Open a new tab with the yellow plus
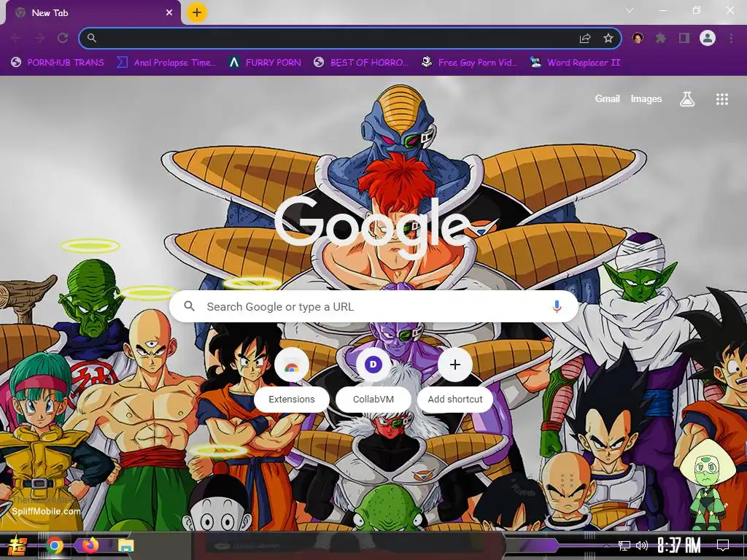Viewport: 747px width, 560px height. [x=197, y=12]
